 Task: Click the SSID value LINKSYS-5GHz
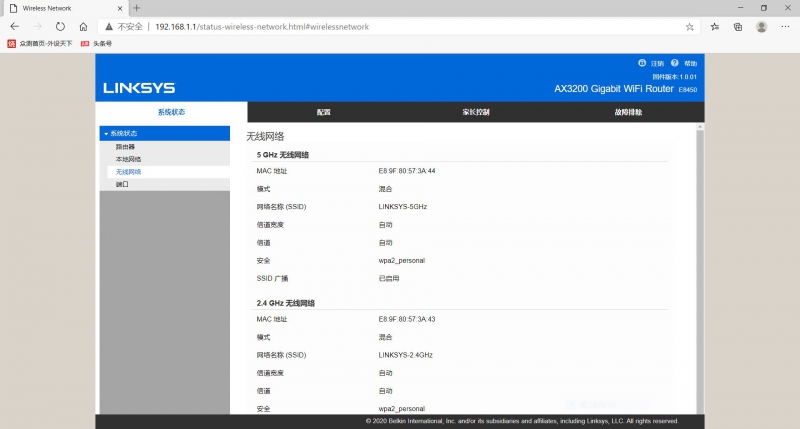coord(403,207)
